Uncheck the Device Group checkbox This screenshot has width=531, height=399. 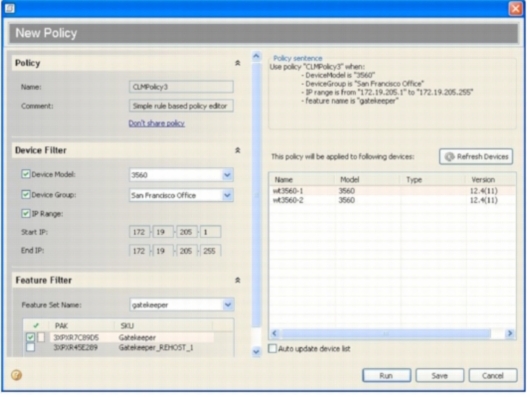tap(26, 194)
